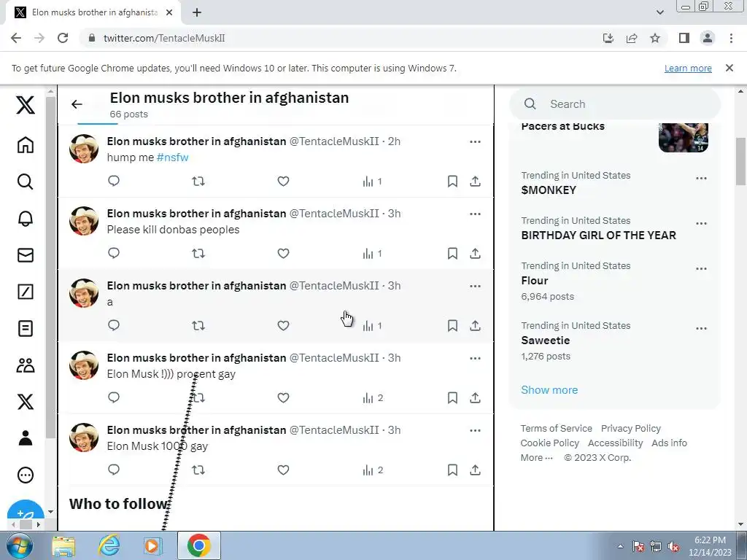The image size is (747, 560).
Task: Expand the footer More menu
Action: pyautogui.click(x=536, y=458)
